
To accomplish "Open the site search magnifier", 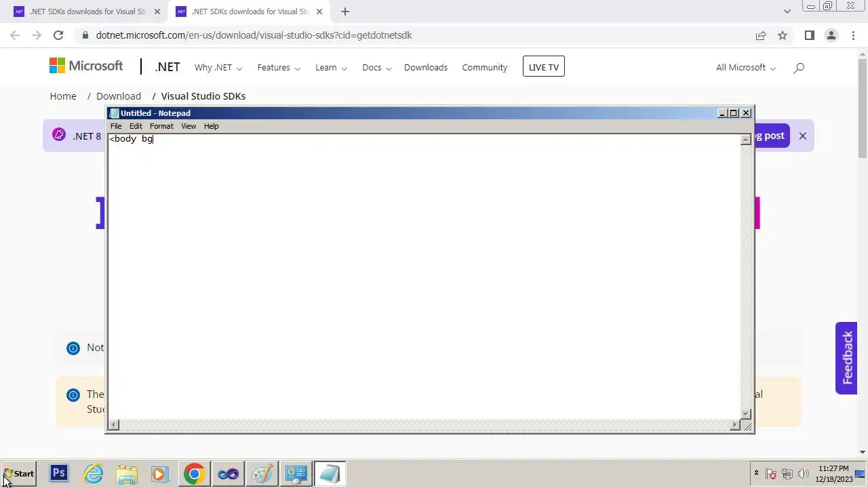I will [x=799, y=67].
